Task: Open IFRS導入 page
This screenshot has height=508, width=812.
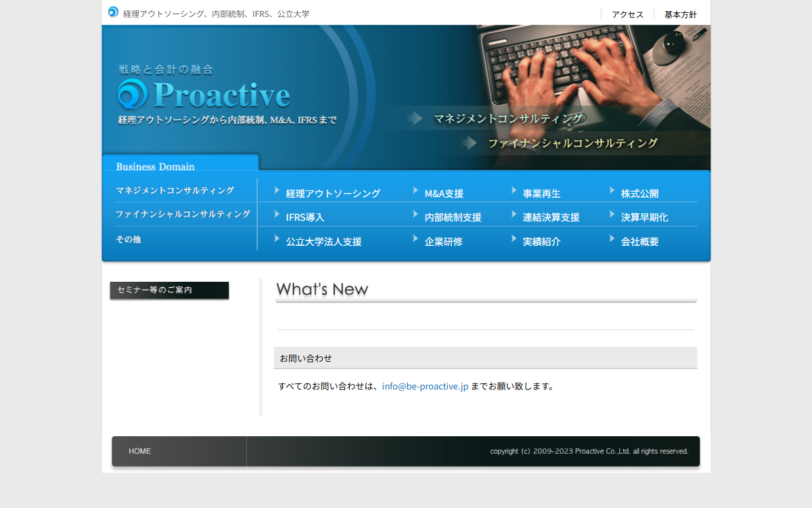Action: pos(305,217)
